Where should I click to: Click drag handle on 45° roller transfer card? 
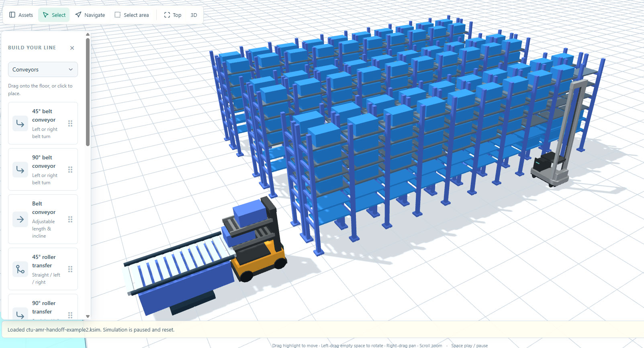[70, 269]
